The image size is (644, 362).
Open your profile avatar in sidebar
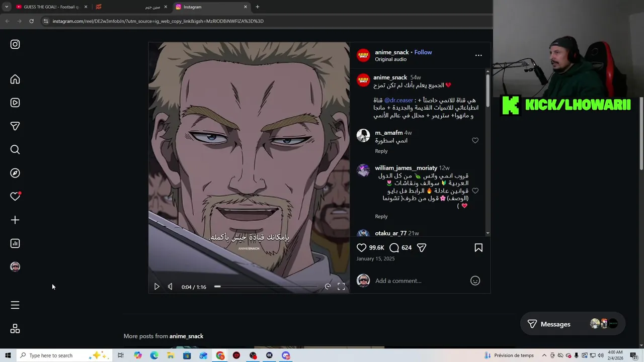click(x=15, y=266)
